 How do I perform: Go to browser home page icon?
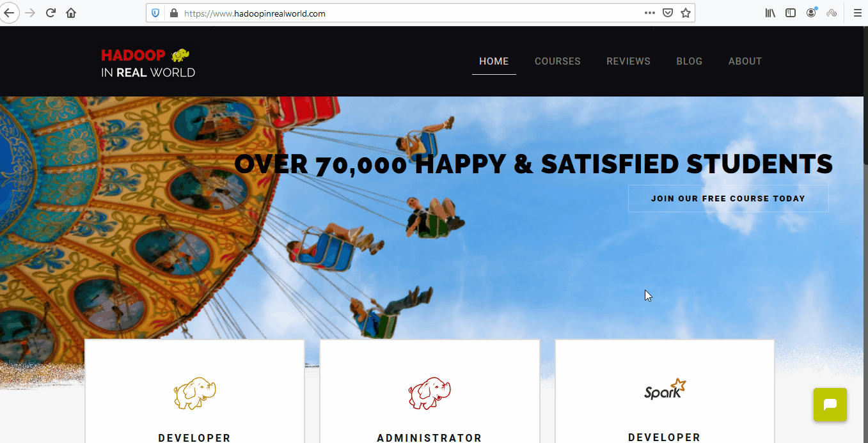pos(71,13)
